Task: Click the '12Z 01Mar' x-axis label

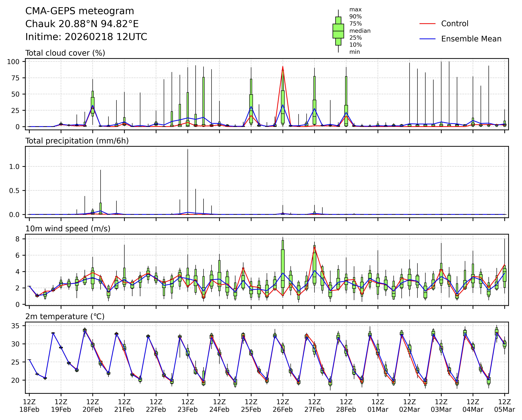Action: coord(378,406)
